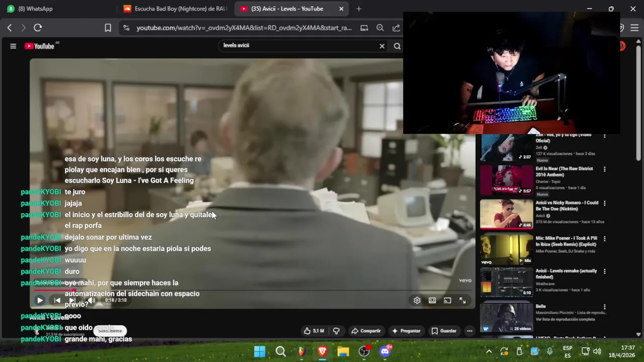This screenshot has width=644, height=362.
Task: Close the Avicii - Levels YouTube tab
Action: click(x=341, y=9)
